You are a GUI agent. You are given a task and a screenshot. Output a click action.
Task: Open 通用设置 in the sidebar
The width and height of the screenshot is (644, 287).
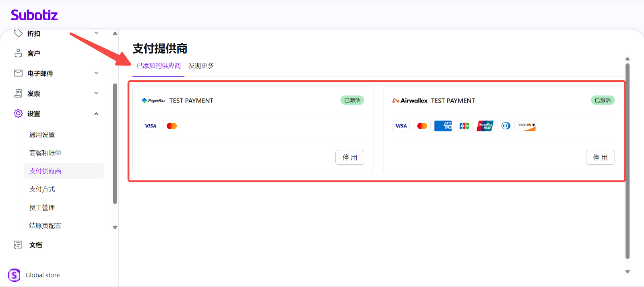(x=42, y=135)
